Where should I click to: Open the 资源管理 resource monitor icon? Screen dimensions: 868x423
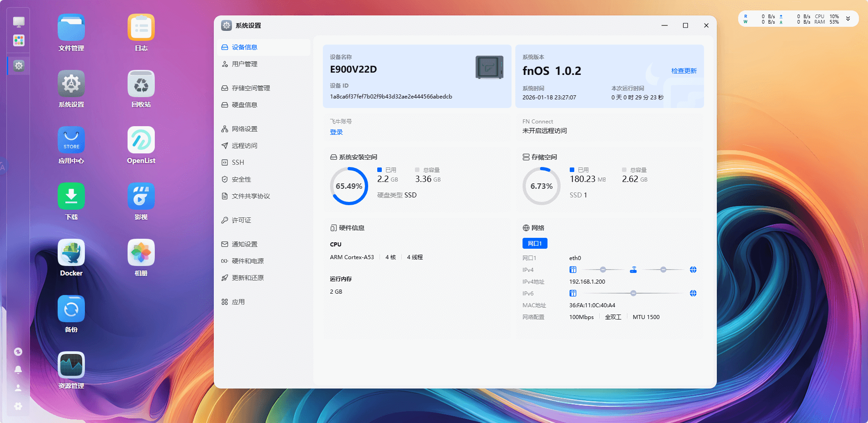71,365
